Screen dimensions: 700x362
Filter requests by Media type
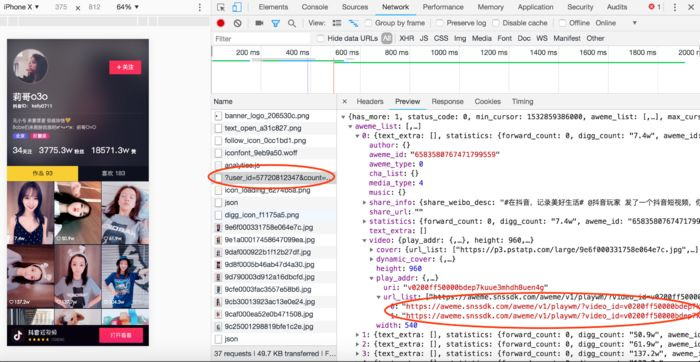[481, 38]
